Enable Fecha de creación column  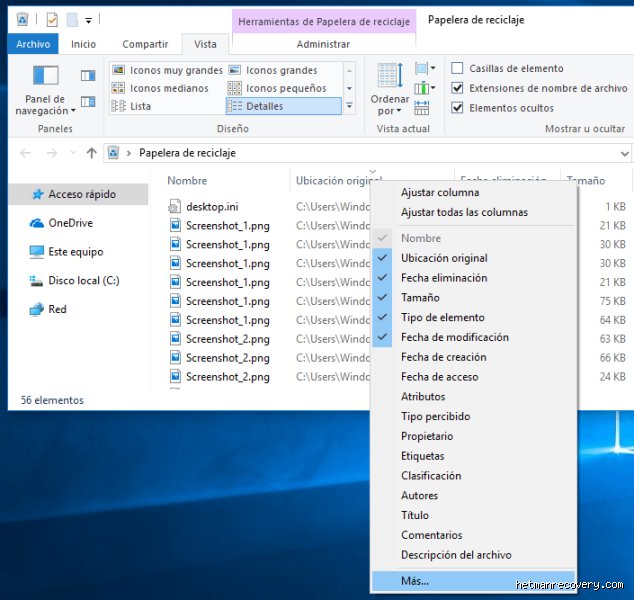[473, 357]
